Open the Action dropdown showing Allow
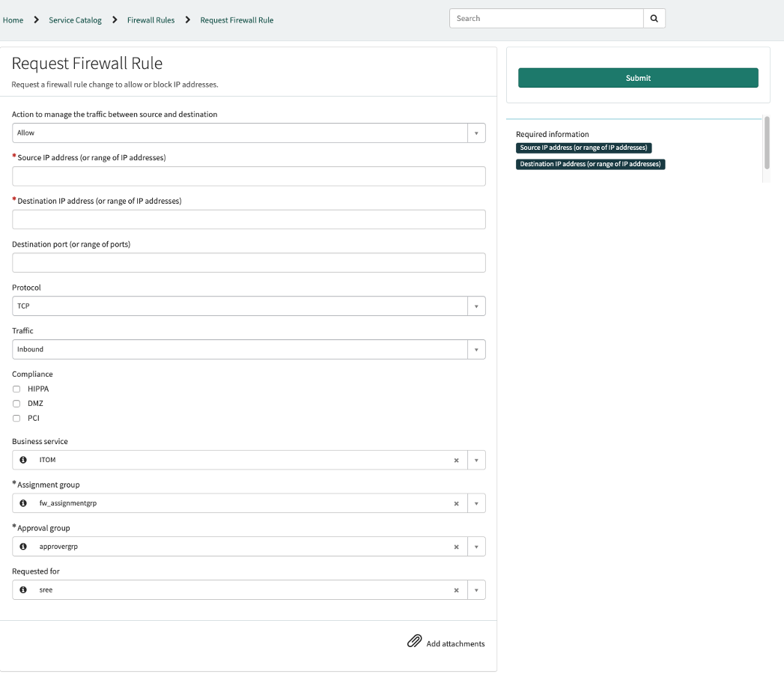784x692 pixels. [x=249, y=133]
